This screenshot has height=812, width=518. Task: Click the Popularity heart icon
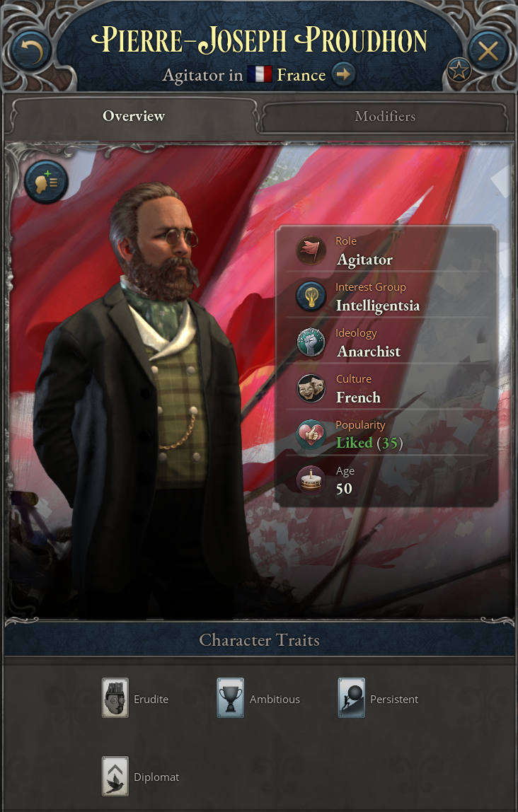tap(311, 434)
